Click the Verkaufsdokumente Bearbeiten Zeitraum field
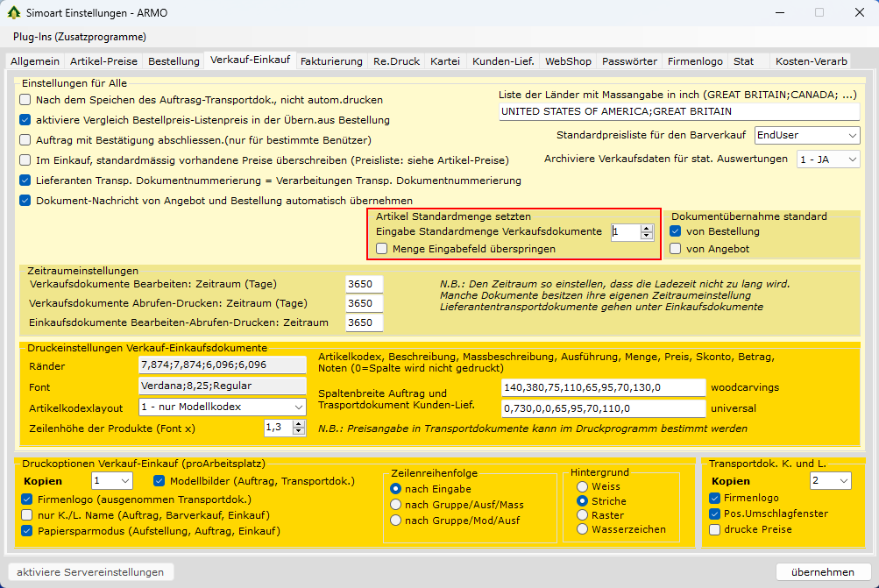The width and height of the screenshot is (879, 588). [x=364, y=284]
